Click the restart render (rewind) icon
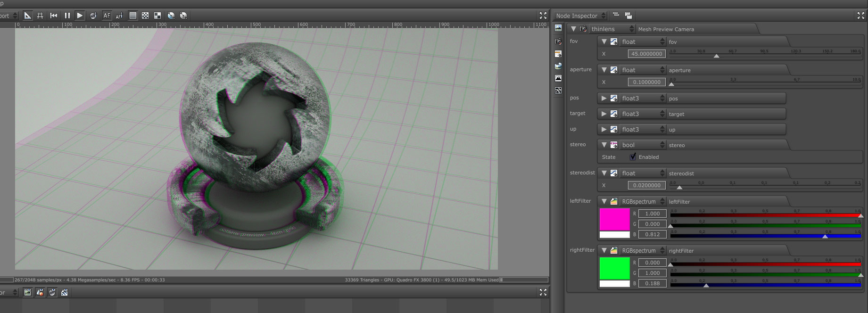This screenshot has width=868, height=313. (54, 16)
